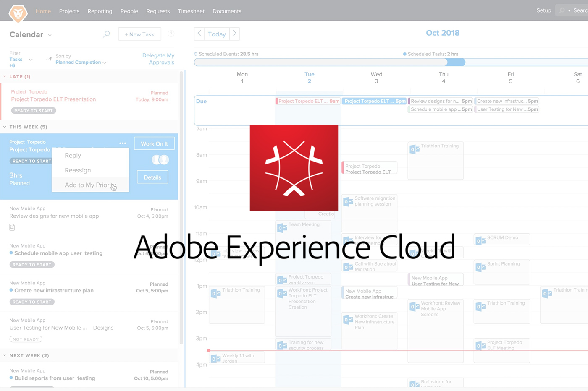Open Setup in the top bar

tap(543, 10)
